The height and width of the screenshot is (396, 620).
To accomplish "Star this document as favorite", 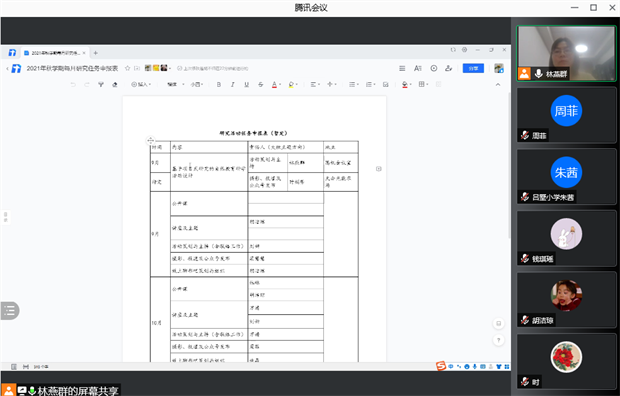I will pyautogui.click(x=127, y=68).
